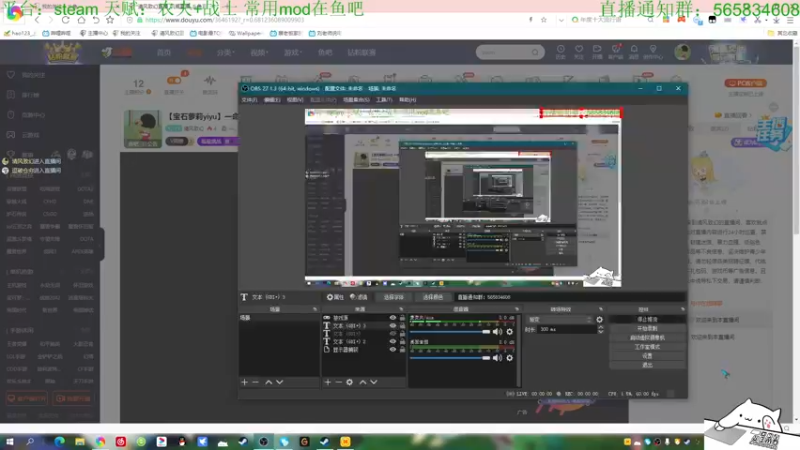Adjust the second channel volume slider
The width and height of the screenshot is (800, 450).
pos(450,358)
